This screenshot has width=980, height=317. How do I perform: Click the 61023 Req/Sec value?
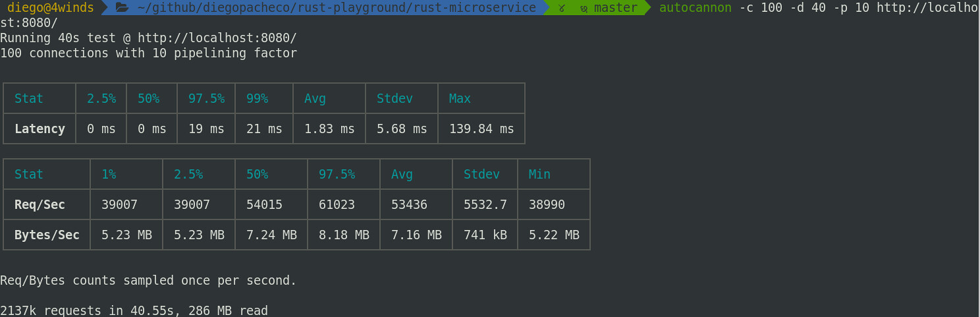(337, 204)
